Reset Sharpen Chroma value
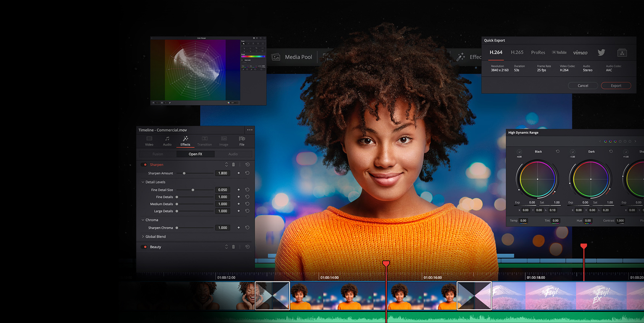644x323 pixels. tap(248, 228)
